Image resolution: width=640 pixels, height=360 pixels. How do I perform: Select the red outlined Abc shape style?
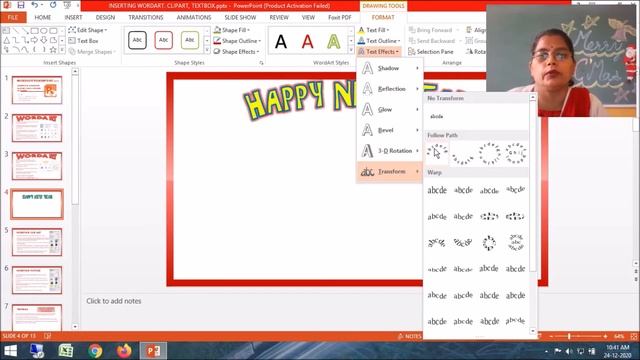[163, 40]
